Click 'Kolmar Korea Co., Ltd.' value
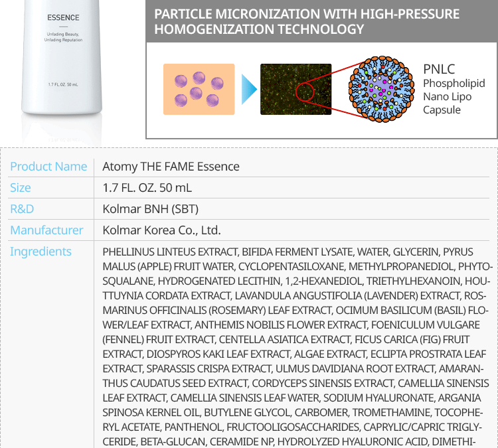This screenshot has width=498, height=448. click(x=161, y=230)
